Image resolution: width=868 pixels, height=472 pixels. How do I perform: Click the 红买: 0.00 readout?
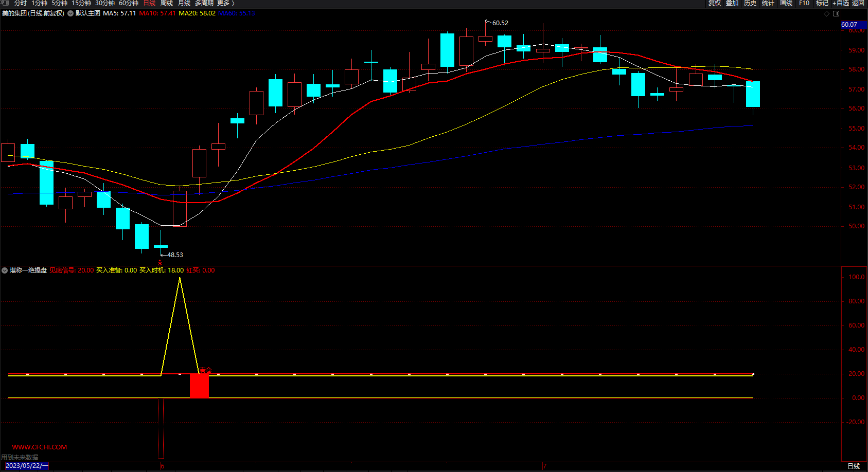pos(201,270)
